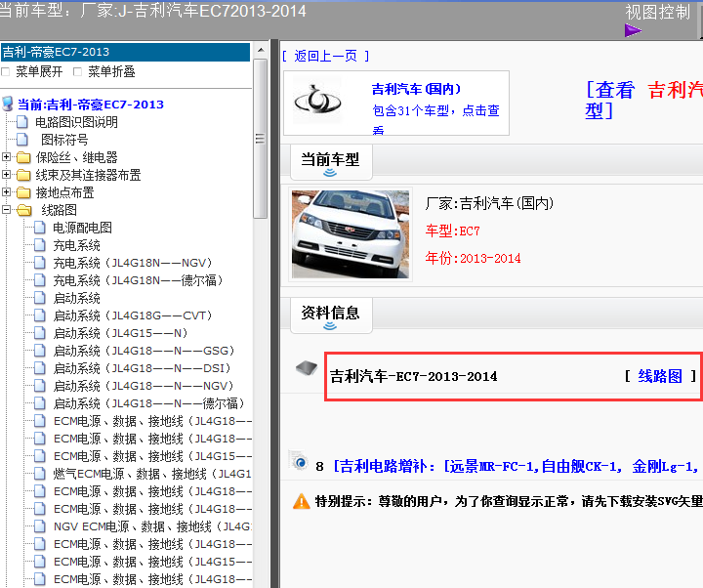Expand the 接地点布置 tree node
Viewport: 703px width, 588px height.
[6, 192]
